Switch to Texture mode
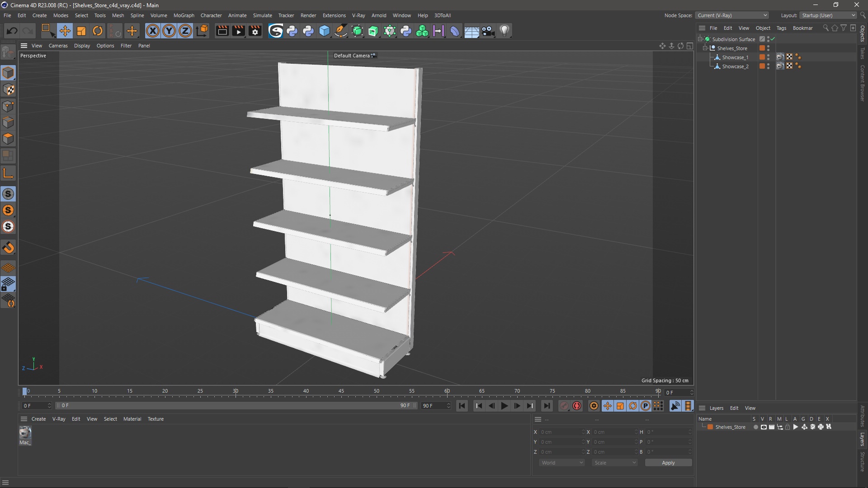 click(8, 89)
